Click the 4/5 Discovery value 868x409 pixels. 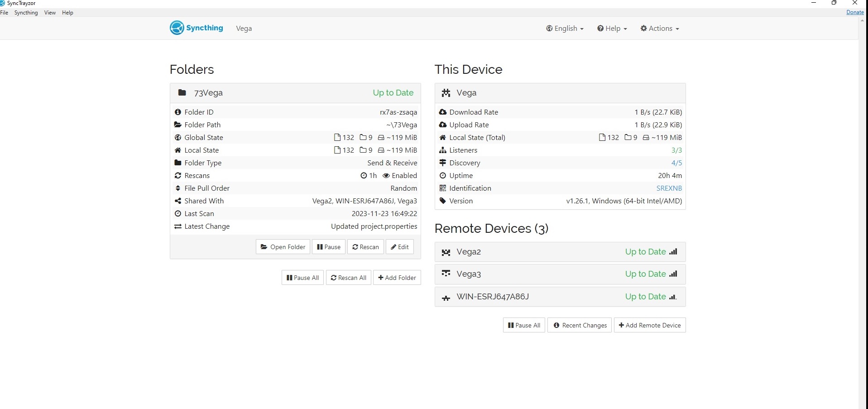(x=676, y=163)
